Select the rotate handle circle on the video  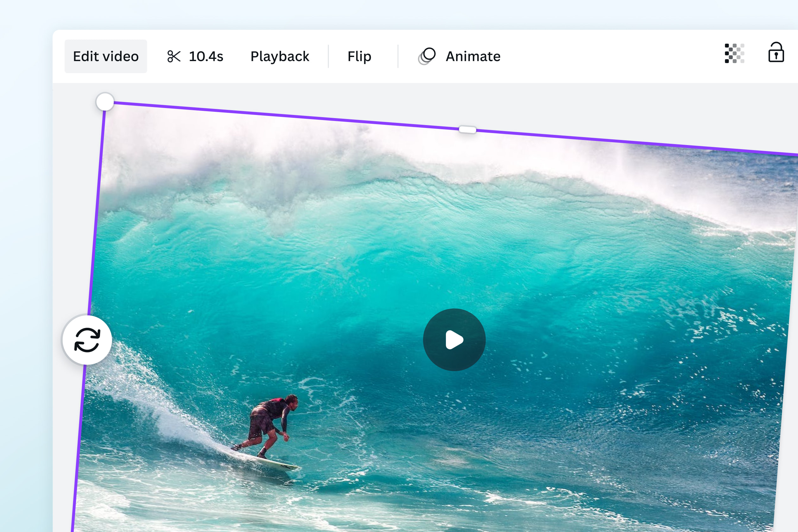pyautogui.click(x=105, y=101)
